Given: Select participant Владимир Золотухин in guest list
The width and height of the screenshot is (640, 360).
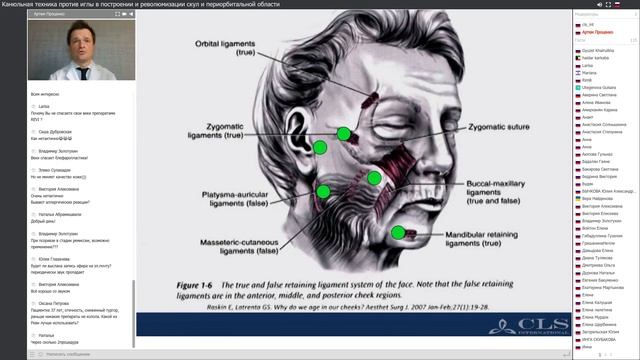Looking at the screenshot, I should tap(602, 221).
